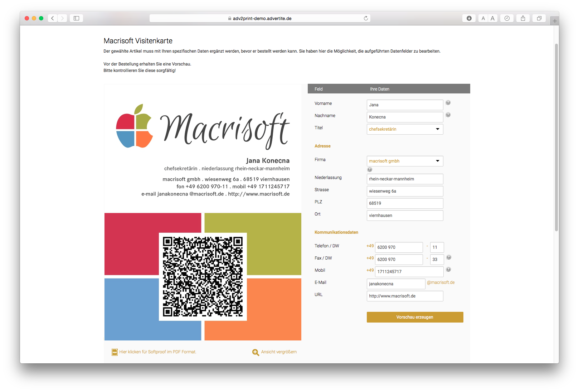This screenshot has width=579, height=392.
Task: Open the Softproof im PDF Format link
Action: pyautogui.click(x=158, y=352)
